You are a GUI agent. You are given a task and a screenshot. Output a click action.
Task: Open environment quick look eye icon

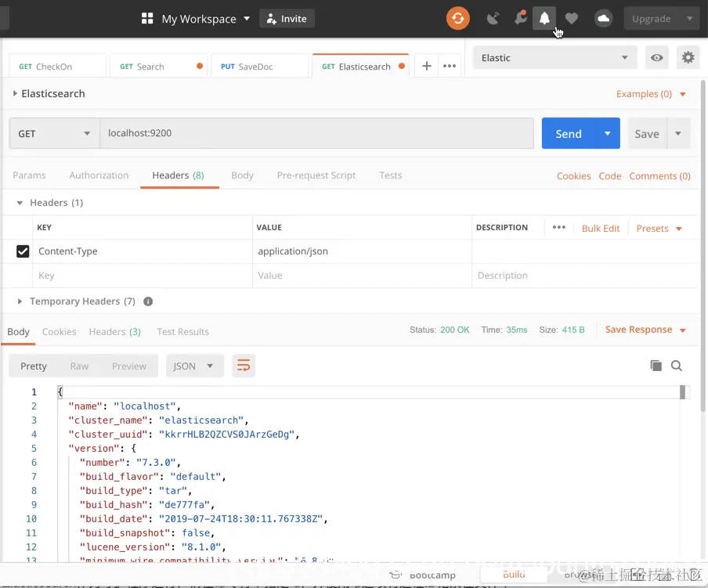click(656, 58)
